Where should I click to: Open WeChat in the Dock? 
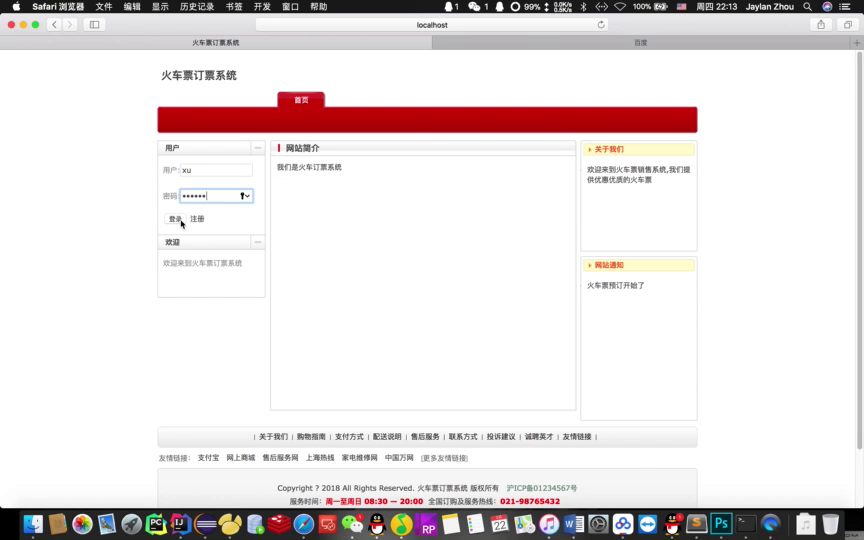click(353, 524)
